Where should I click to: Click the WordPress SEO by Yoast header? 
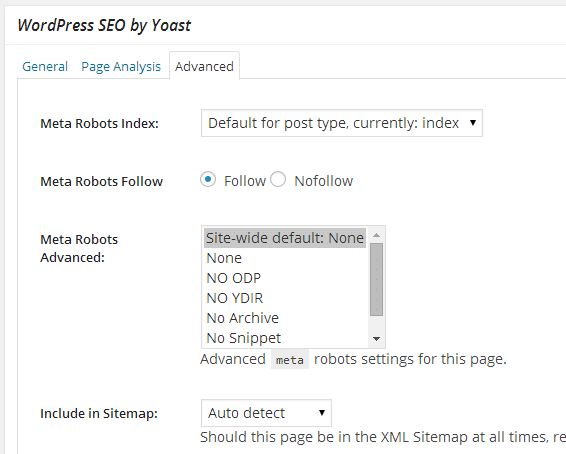point(104,25)
